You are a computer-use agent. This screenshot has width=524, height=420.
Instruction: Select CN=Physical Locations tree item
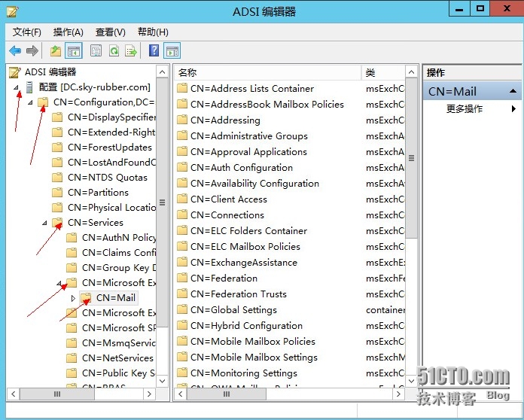click(x=111, y=208)
